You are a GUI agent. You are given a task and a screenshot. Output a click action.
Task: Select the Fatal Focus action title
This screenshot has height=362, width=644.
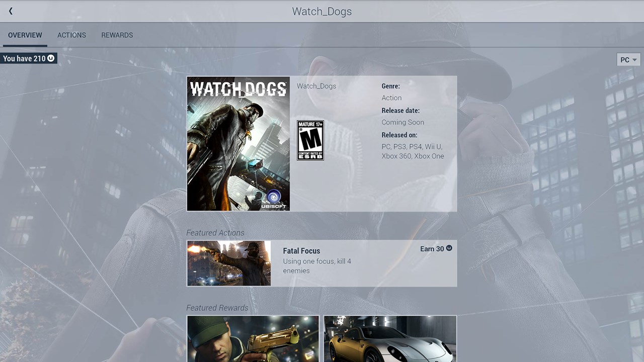pos(301,251)
